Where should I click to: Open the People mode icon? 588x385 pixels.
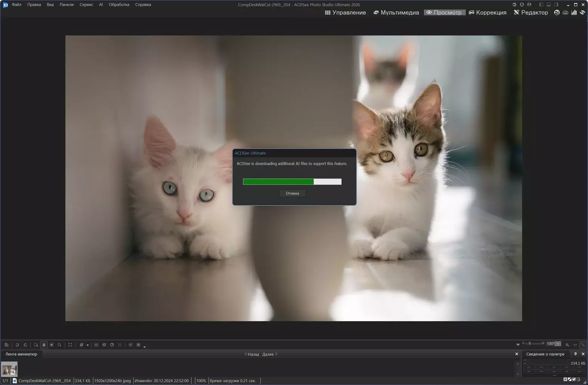[x=557, y=12]
